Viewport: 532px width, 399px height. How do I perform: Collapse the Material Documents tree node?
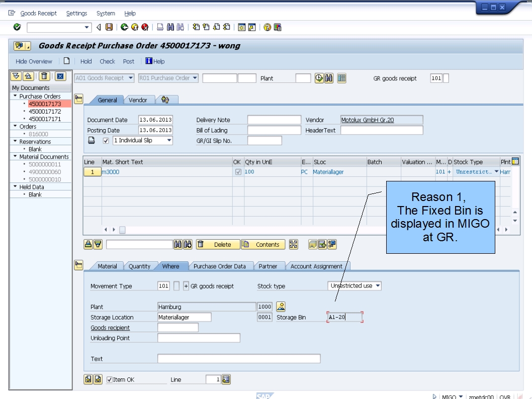tap(15, 157)
